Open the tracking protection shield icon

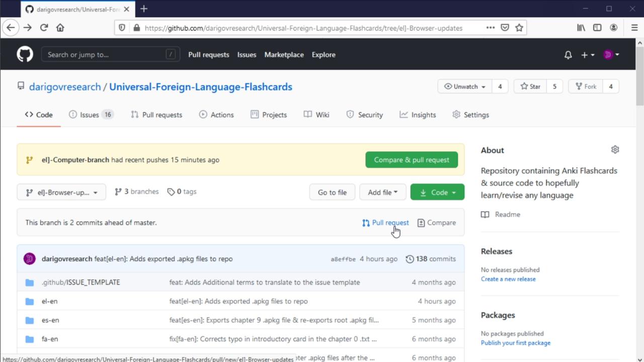coord(122,28)
